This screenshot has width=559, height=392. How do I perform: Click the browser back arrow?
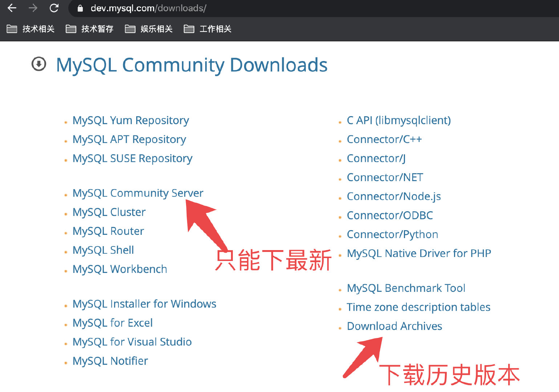tap(12, 8)
